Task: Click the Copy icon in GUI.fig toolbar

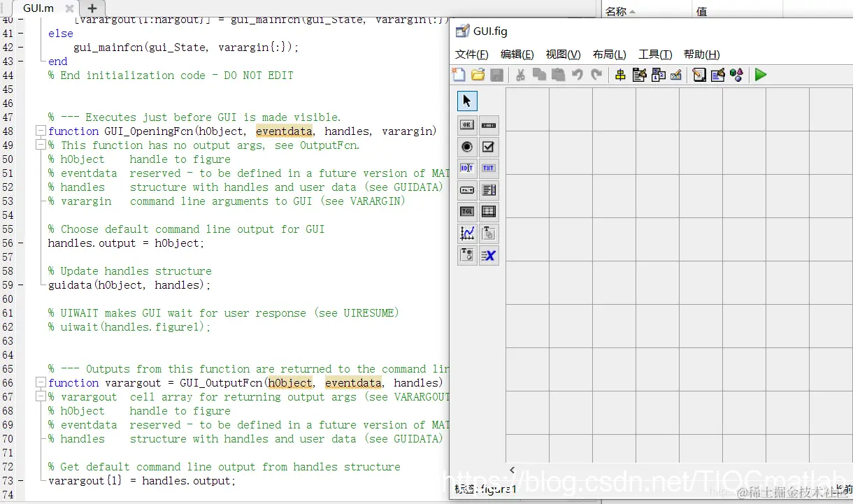Action: tap(539, 75)
